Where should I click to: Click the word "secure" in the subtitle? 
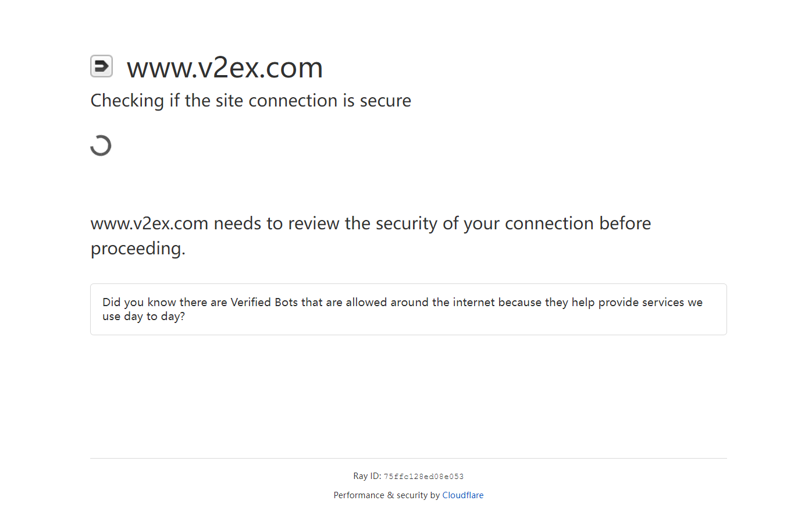click(385, 101)
